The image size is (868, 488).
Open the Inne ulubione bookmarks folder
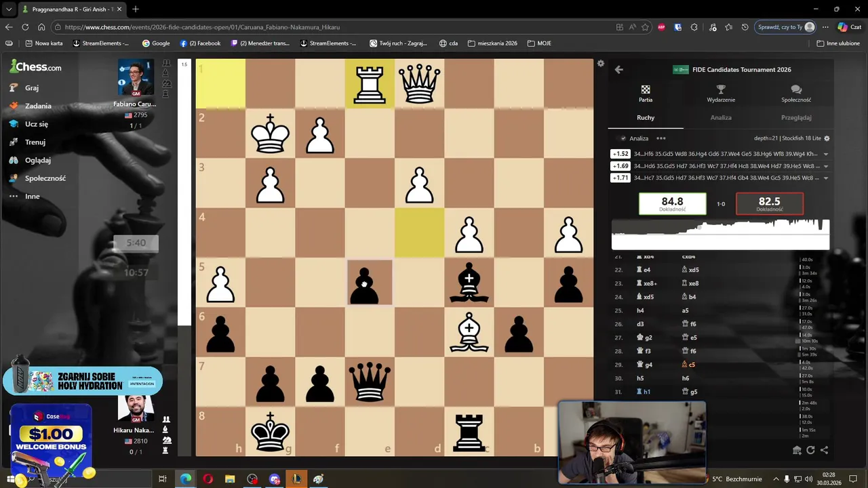coord(838,43)
